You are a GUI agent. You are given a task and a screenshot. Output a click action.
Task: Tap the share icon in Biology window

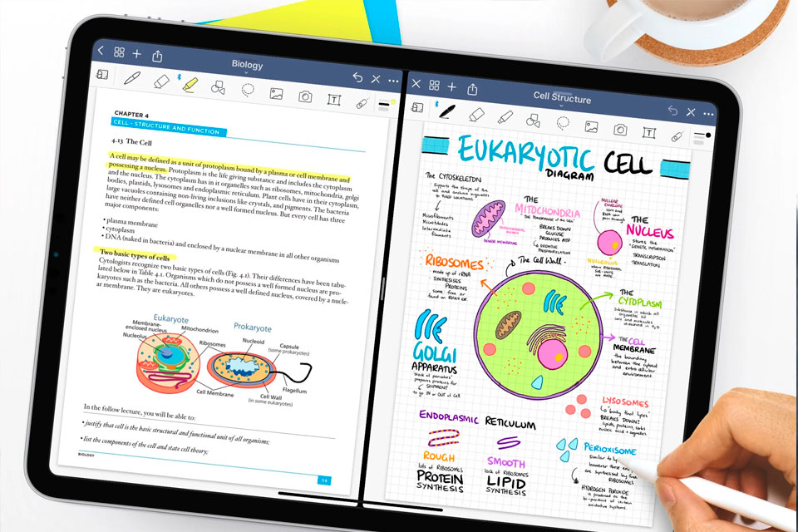(x=157, y=56)
